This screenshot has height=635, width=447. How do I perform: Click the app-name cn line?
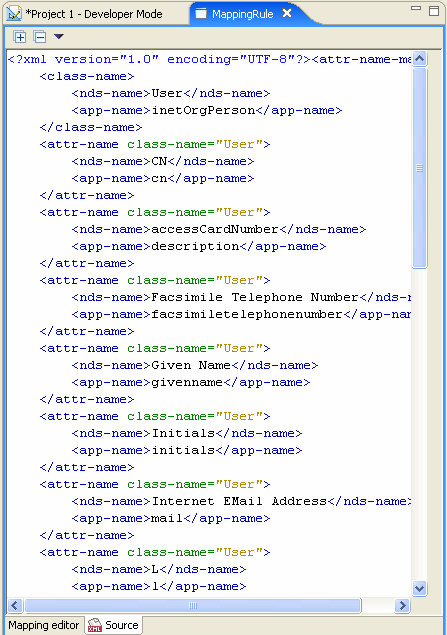point(163,179)
